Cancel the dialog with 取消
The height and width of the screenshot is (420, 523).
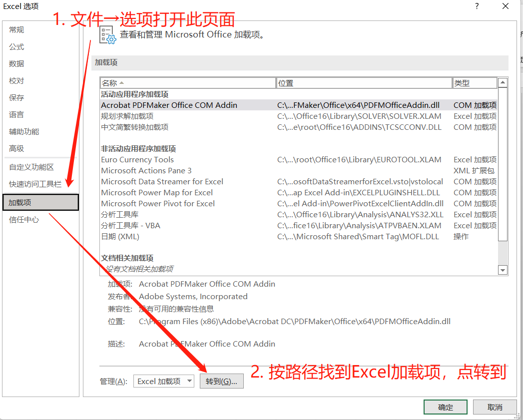495,408
